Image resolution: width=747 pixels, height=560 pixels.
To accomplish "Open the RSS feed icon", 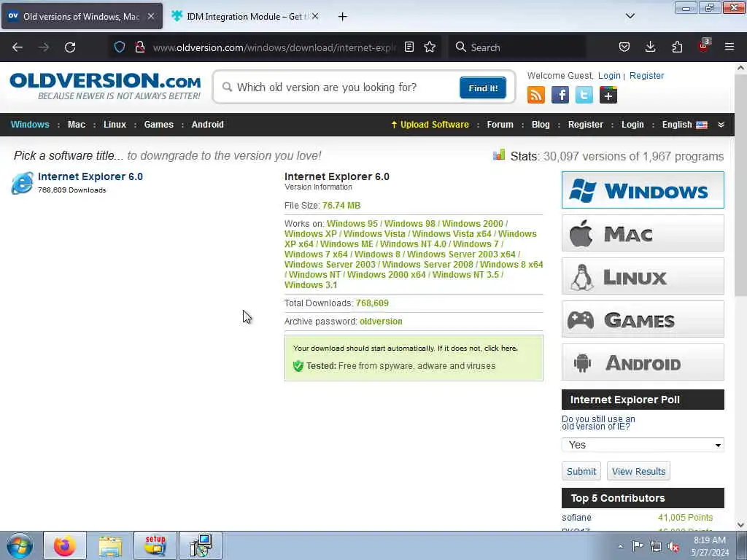I will tap(536, 95).
